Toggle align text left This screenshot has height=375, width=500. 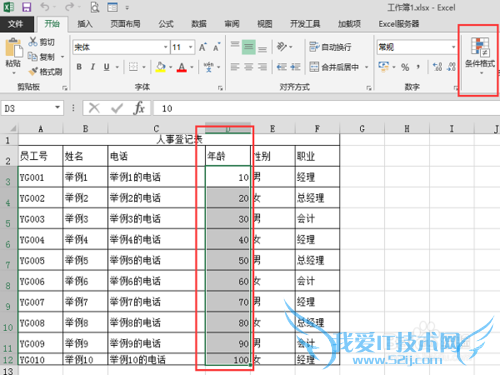coord(235,67)
